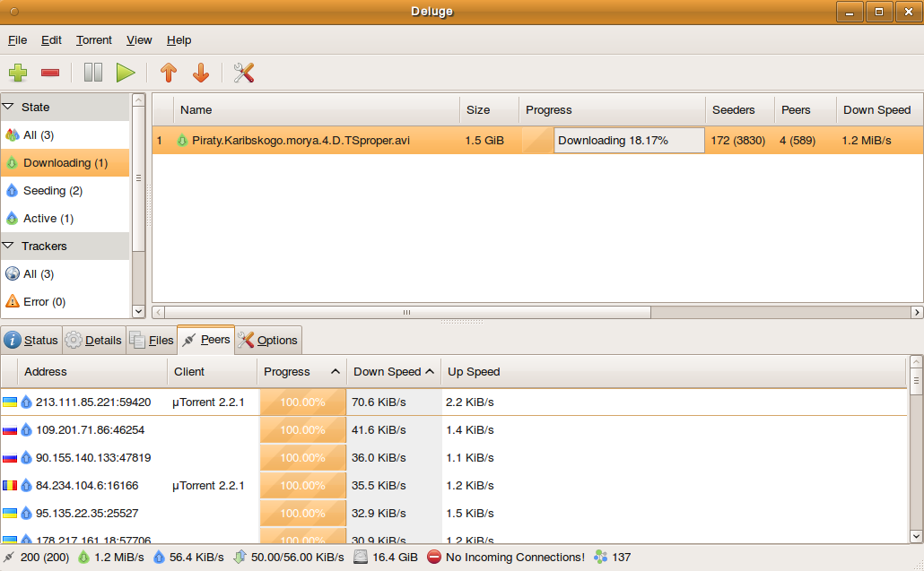Screen dimensions: 924x571
Task: Collapse the Trackers filter section
Action: 9,246
